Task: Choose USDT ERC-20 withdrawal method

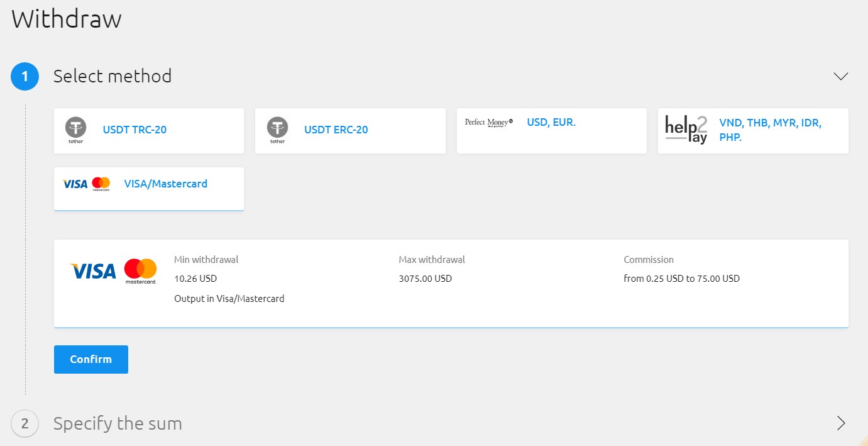Action: click(x=350, y=131)
